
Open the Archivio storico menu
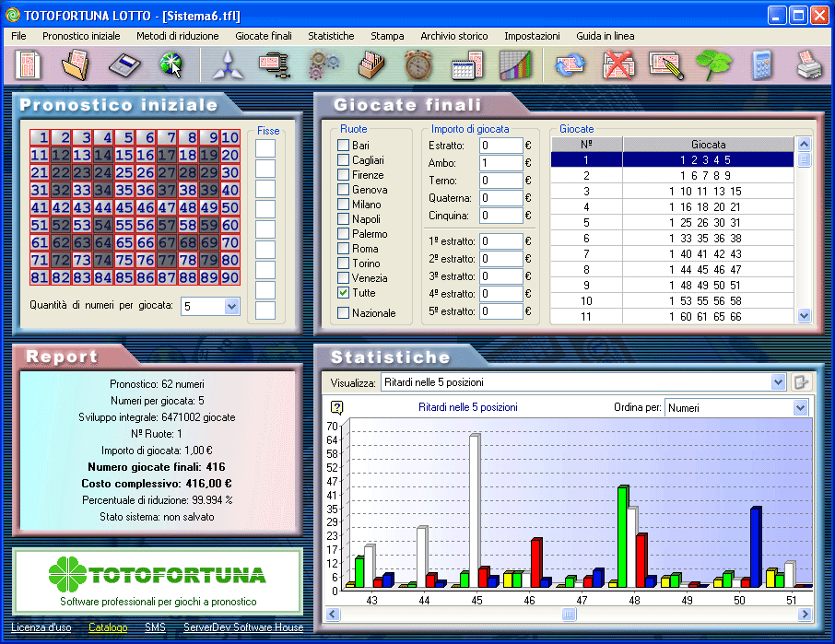(x=453, y=36)
